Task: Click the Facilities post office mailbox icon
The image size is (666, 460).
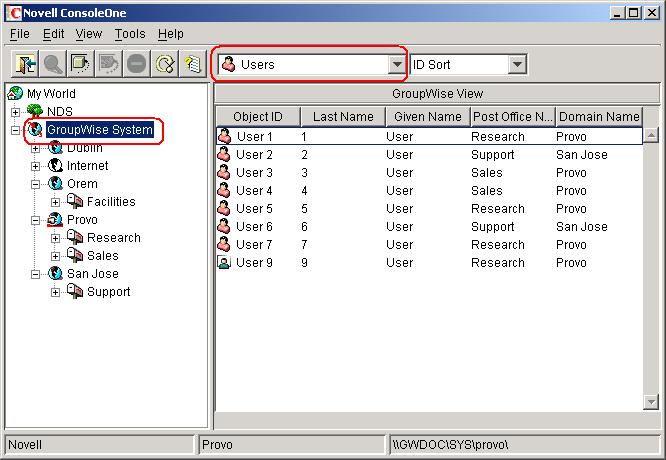Action: point(75,201)
